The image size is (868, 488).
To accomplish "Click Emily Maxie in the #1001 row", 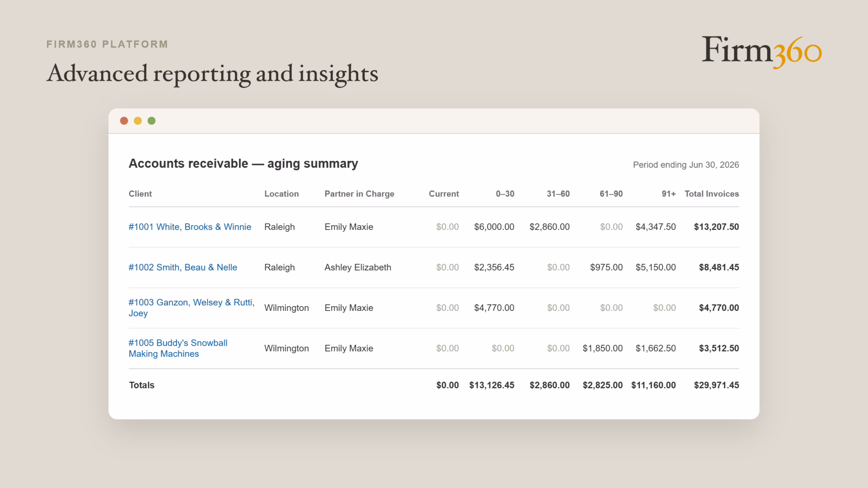I will 349,227.
